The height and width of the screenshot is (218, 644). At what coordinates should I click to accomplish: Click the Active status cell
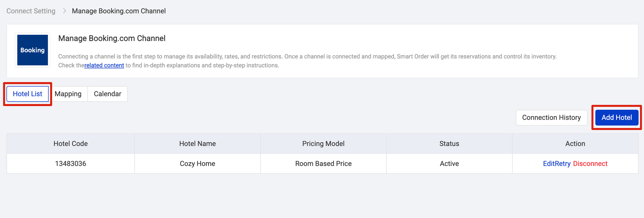pos(449,164)
